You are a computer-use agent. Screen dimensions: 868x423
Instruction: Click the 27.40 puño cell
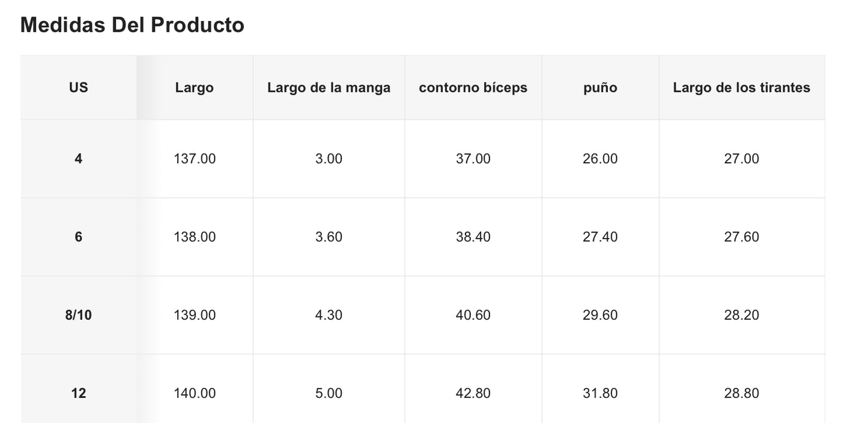point(600,237)
